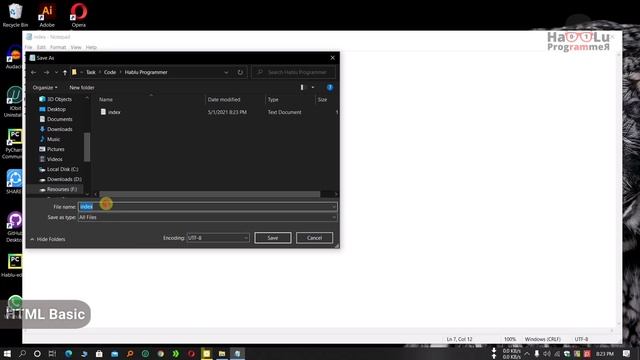The height and width of the screenshot is (360, 640).
Task: Click the taskbar Search icon
Action: click(x=22, y=353)
